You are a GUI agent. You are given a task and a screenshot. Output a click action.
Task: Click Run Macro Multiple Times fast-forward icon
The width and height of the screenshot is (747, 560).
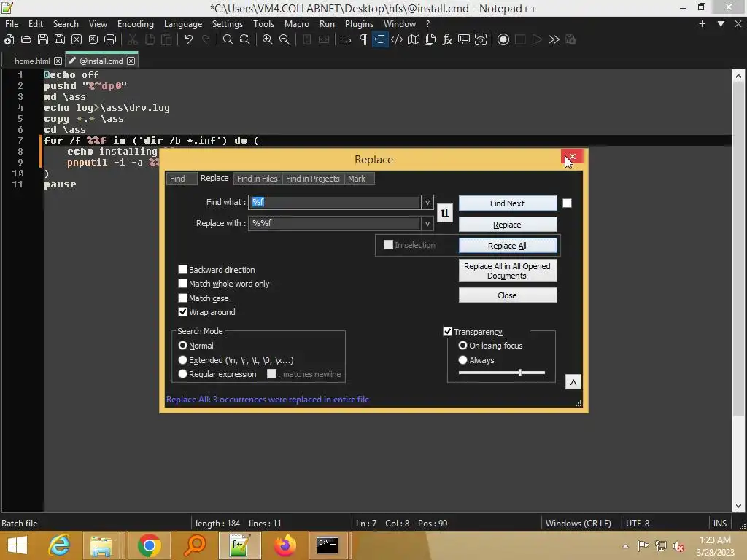(x=554, y=39)
